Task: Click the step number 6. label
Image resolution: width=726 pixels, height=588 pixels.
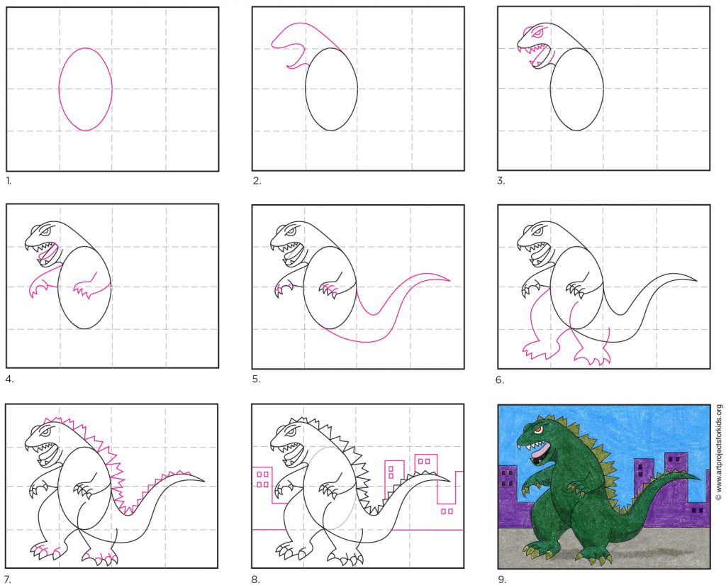Action: tap(500, 380)
